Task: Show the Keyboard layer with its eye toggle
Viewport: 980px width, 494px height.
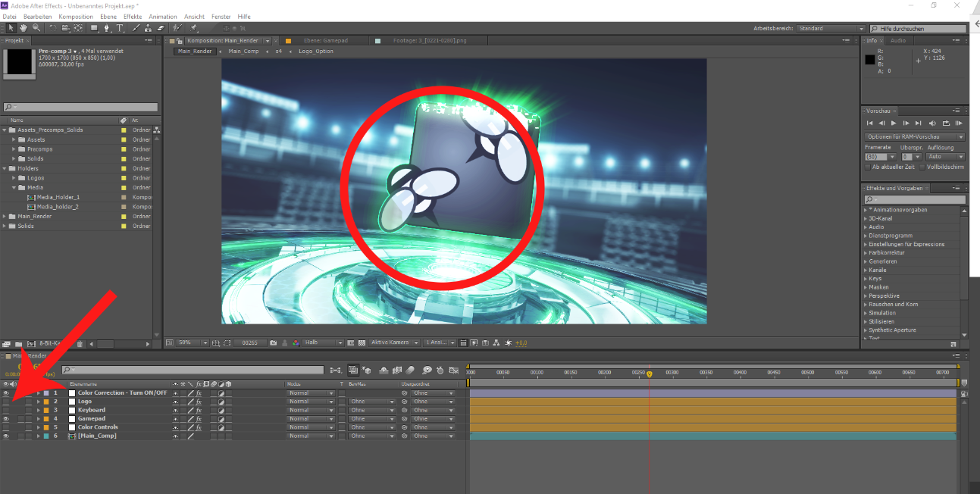Action: [x=6, y=410]
